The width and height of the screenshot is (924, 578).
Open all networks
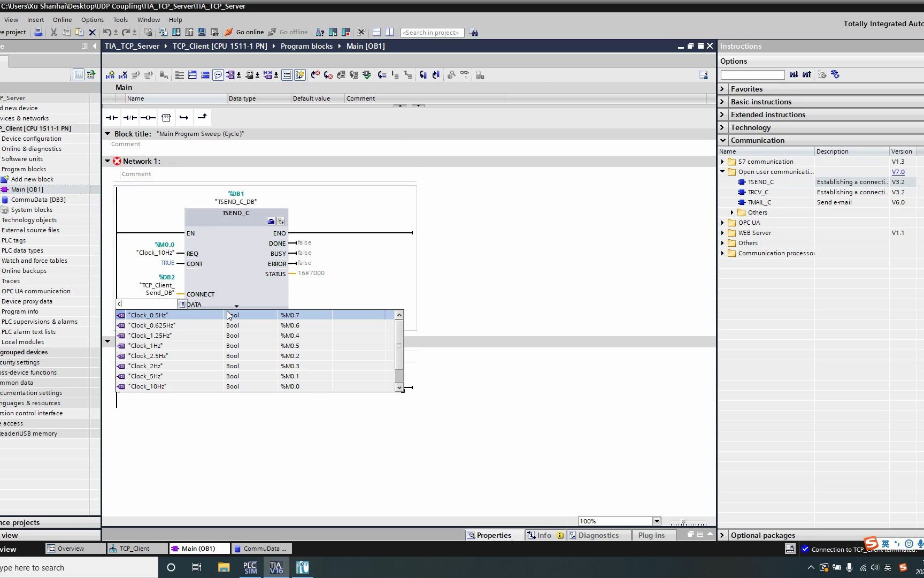point(192,75)
